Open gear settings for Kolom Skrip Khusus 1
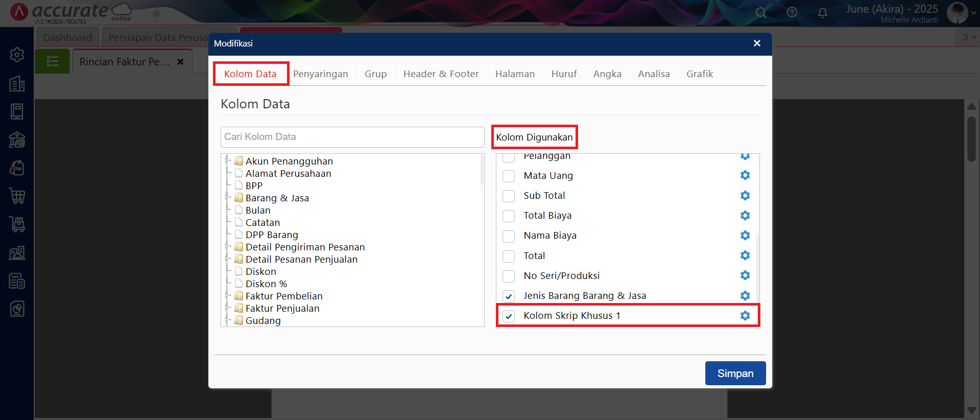The height and width of the screenshot is (420, 980). (x=745, y=316)
